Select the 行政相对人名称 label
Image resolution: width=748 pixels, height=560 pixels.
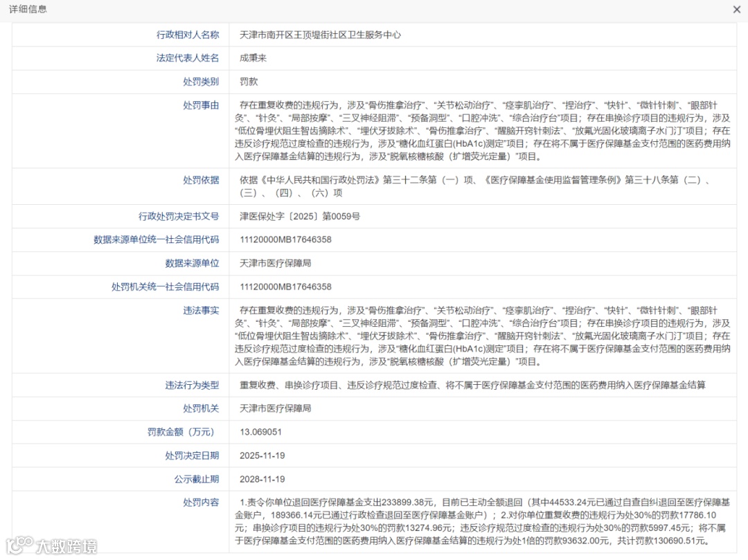[x=188, y=35]
